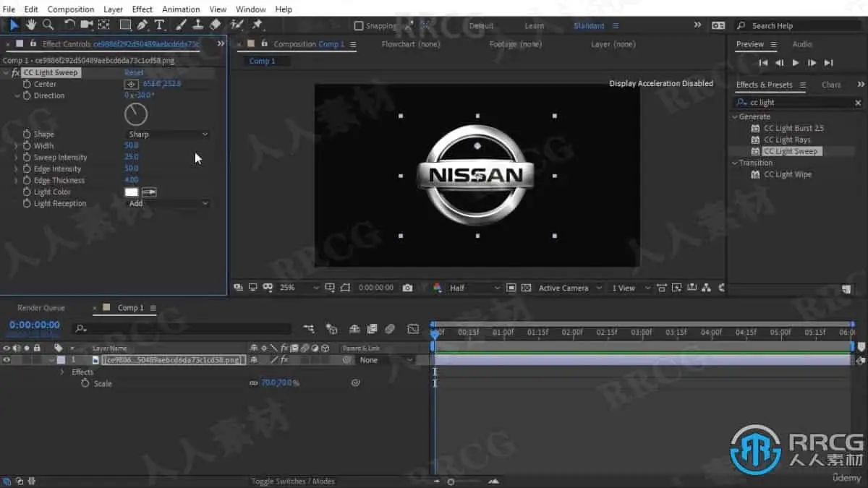Collapse the Transition category in Effects & Presets

(734, 163)
